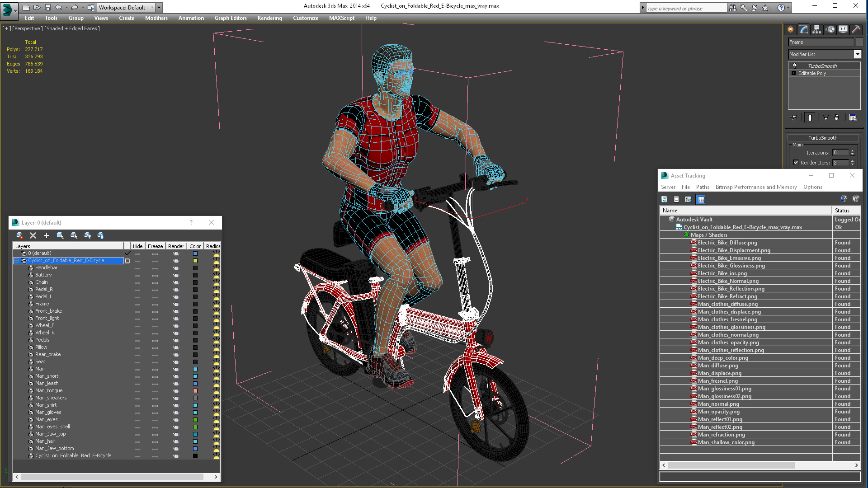Image resolution: width=868 pixels, height=488 pixels.
Task: Open the Hierarchy command panel tab
Action: point(816,29)
